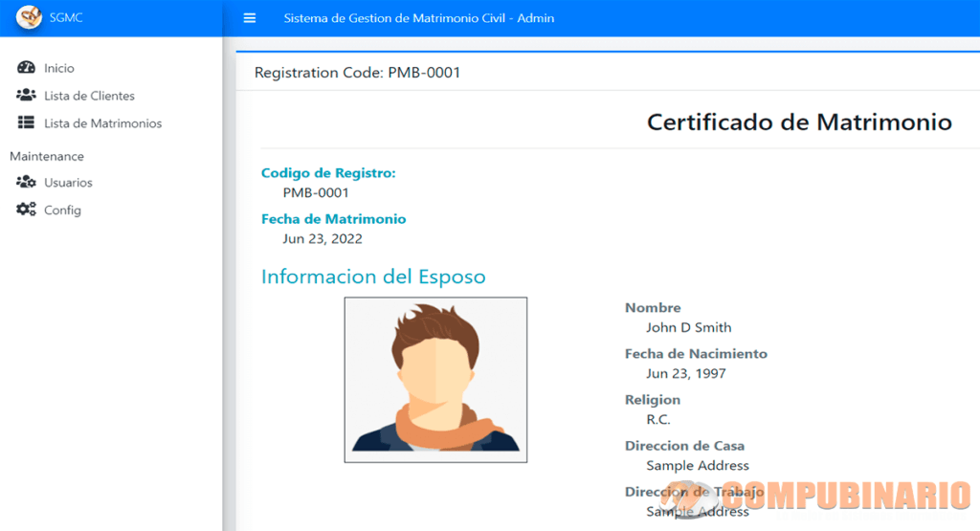Select the R.C. religion value
This screenshot has height=531, width=980.
tap(658, 419)
